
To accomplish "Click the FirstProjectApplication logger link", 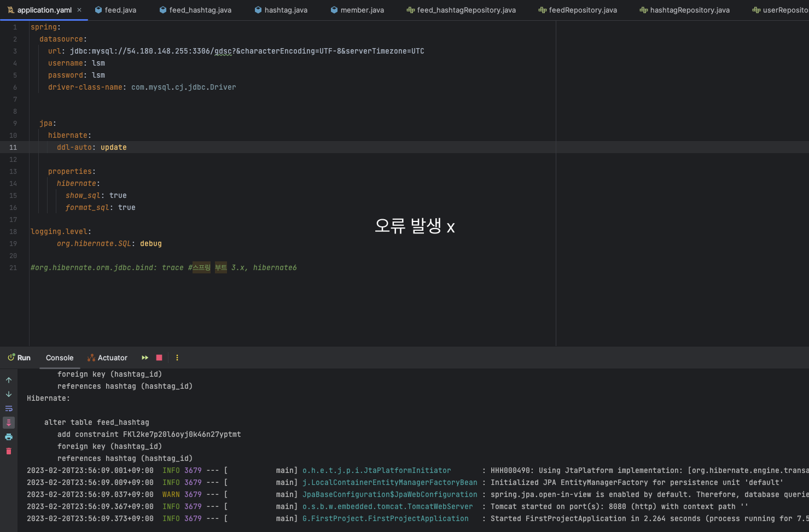I will pyautogui.click(x=386, y=519).
